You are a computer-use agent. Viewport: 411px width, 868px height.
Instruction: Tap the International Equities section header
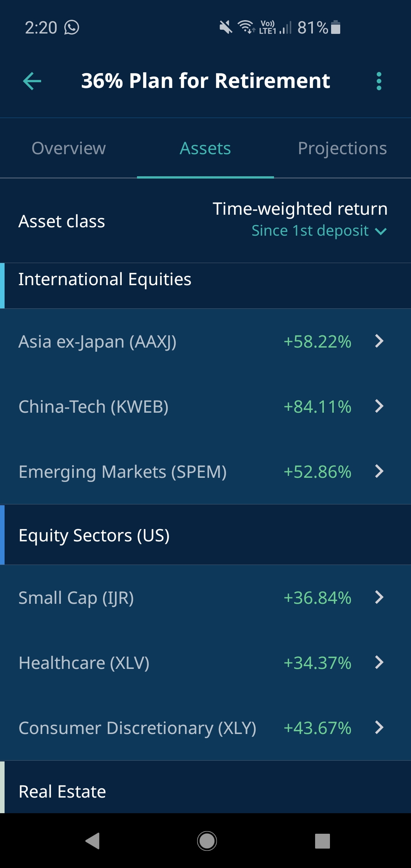(x=205, y=286)
